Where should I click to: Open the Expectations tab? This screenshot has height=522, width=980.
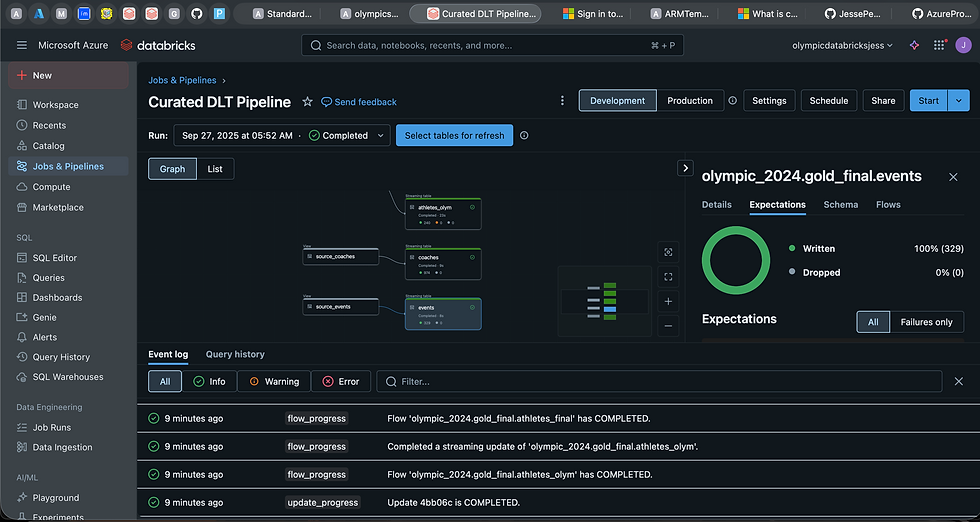click(x=778, y=204)
